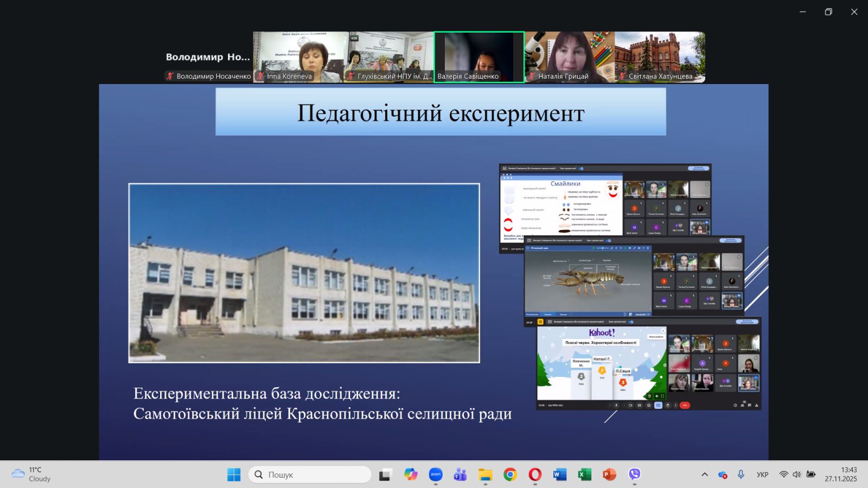Expand hidden system tray icons
The image size is (868, 488).
704,474
